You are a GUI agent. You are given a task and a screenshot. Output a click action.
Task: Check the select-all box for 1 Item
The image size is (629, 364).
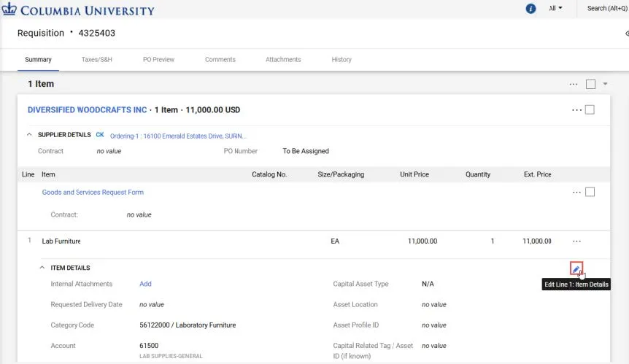(x=590, y=84)
